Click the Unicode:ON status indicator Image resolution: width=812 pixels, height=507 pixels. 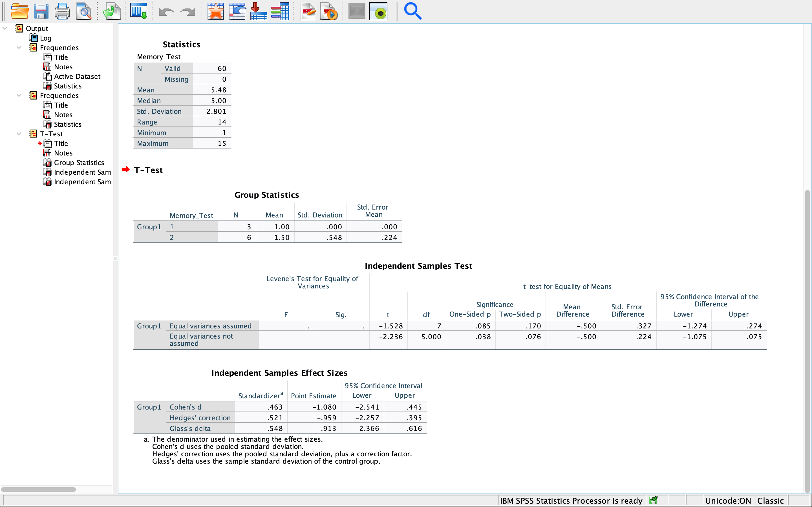click(x=728, y=500)
